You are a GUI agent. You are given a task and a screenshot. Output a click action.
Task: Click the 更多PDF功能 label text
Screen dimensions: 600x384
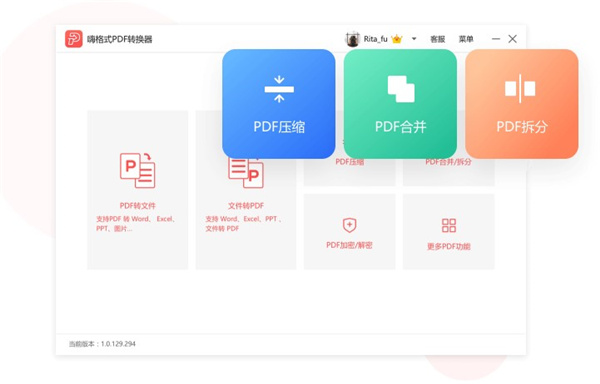click(449, 247)
